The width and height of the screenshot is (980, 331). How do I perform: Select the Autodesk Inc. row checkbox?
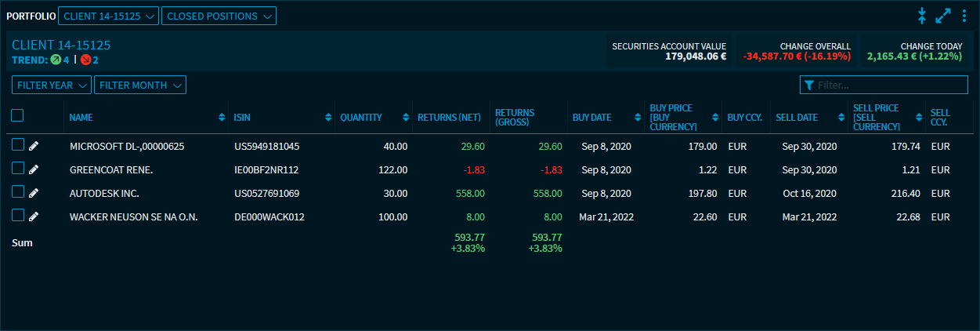(18, 192)
